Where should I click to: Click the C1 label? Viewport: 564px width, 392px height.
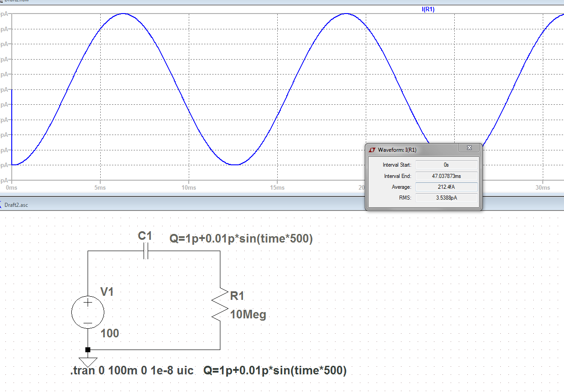coord(145,236)
